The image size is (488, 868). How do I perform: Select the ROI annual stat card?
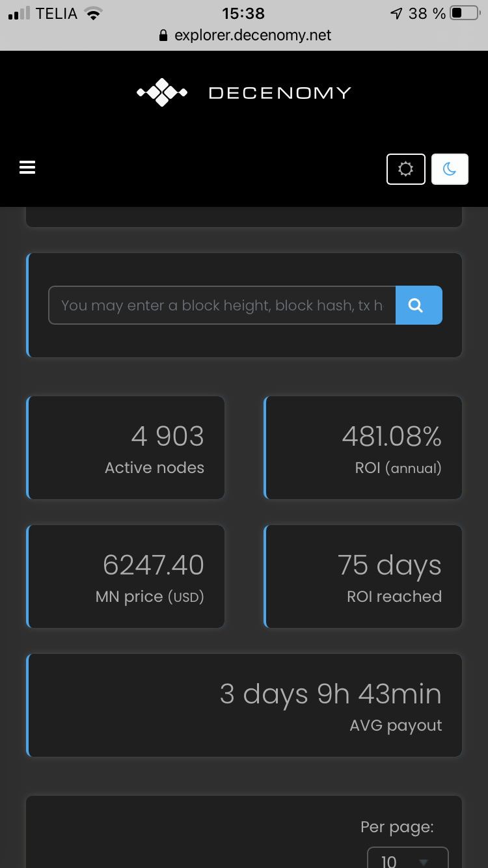point(363,448)
